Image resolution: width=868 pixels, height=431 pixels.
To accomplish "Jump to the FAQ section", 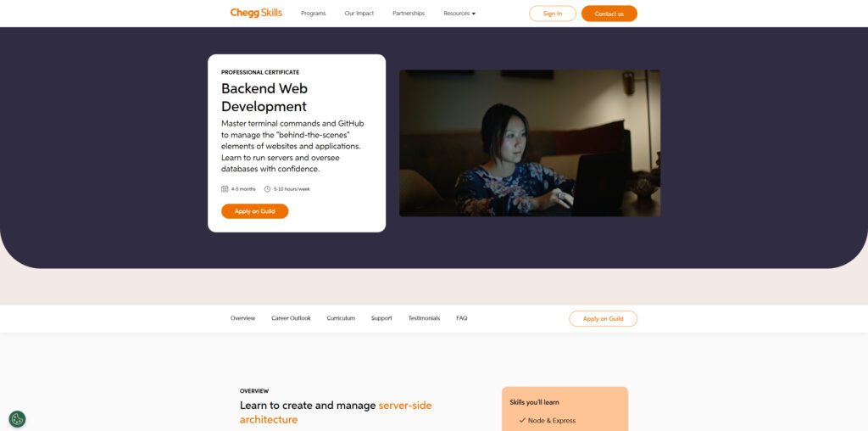I will point(462,318).
